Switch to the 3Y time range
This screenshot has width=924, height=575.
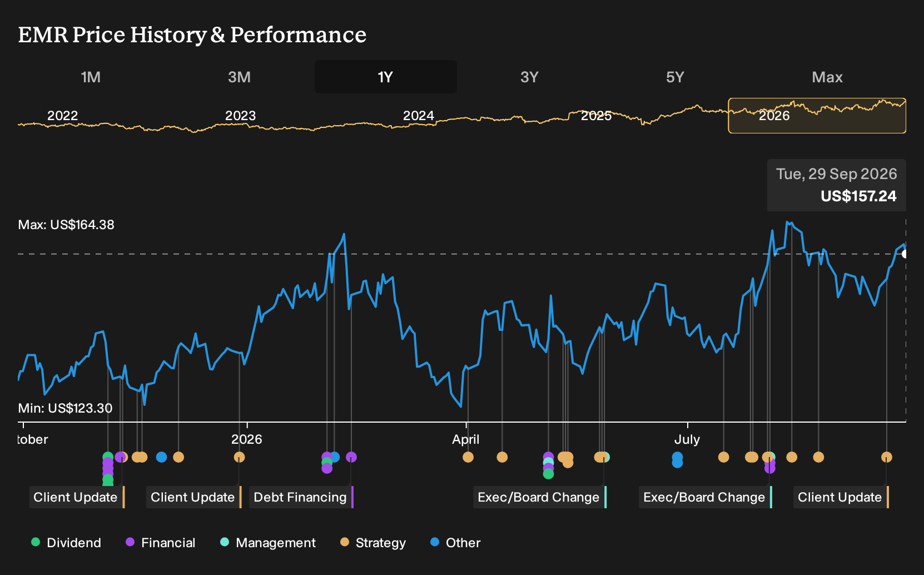(529, 77)
